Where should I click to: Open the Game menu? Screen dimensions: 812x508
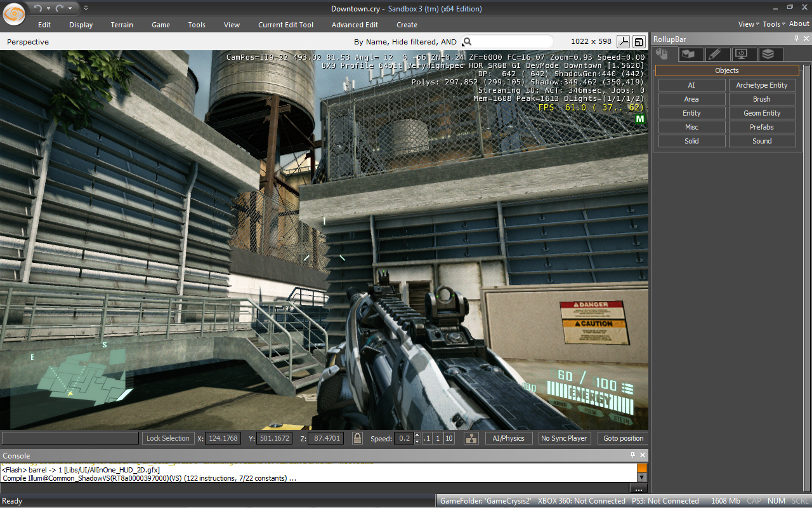pos(161,25)
